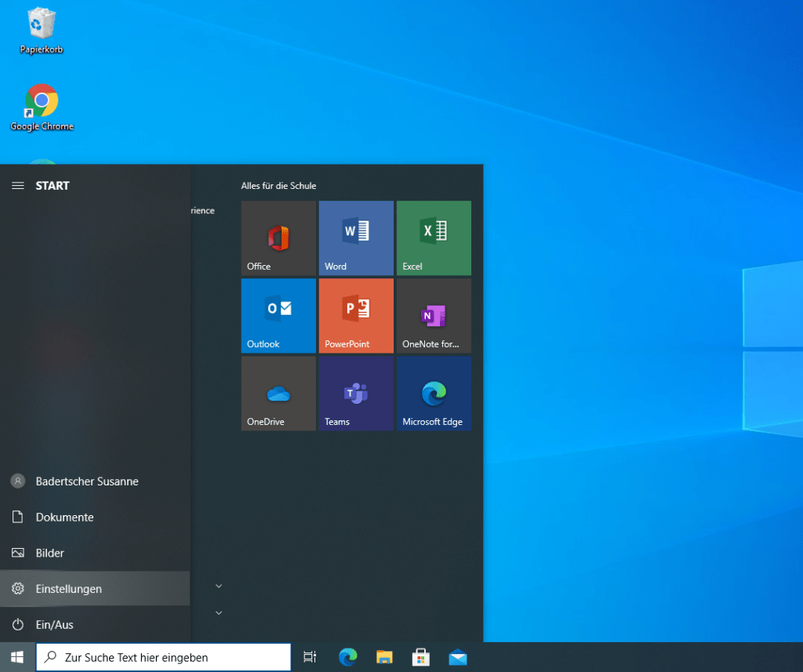The height and width of the screenshot is (672, 803).
Task: Expand the lower chevron in app list
Action: (x=219, y=612)
